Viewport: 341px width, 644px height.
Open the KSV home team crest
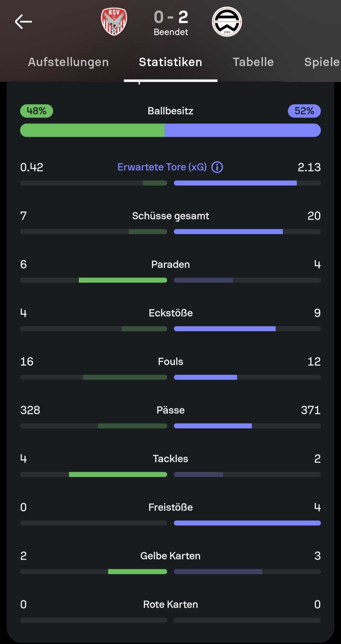[x=114, y=21]
